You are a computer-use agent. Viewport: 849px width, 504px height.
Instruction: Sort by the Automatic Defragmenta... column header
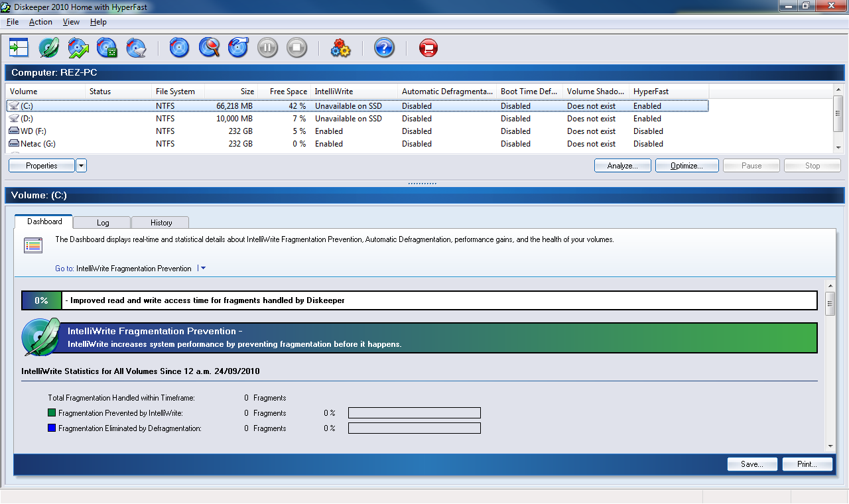pos(447,92)
